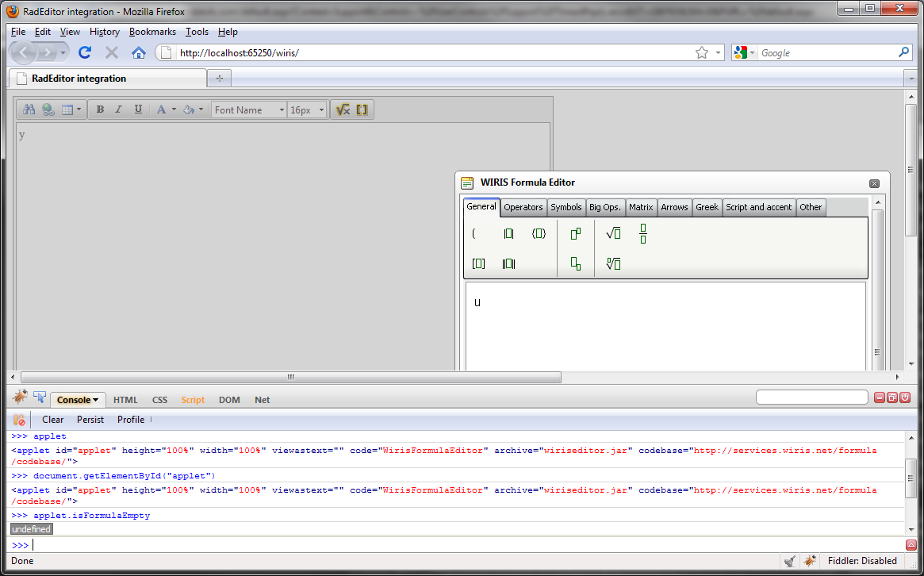Switch to the Other tab
The height and width of the screenshot is (576, 924).
pyautogui.click(x=811, y=208)
